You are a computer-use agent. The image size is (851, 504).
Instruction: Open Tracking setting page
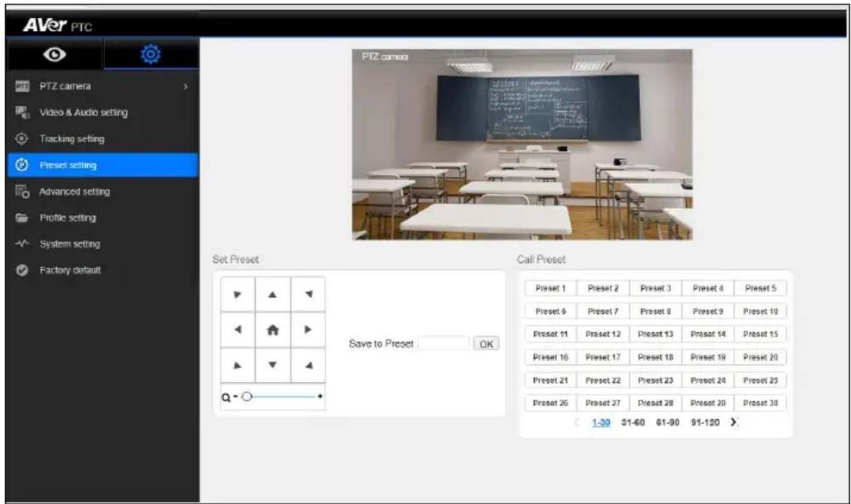tap(103, 139)
